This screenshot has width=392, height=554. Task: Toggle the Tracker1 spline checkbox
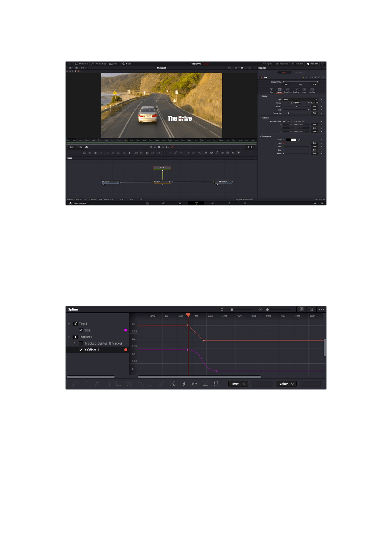tap(75, 337)
